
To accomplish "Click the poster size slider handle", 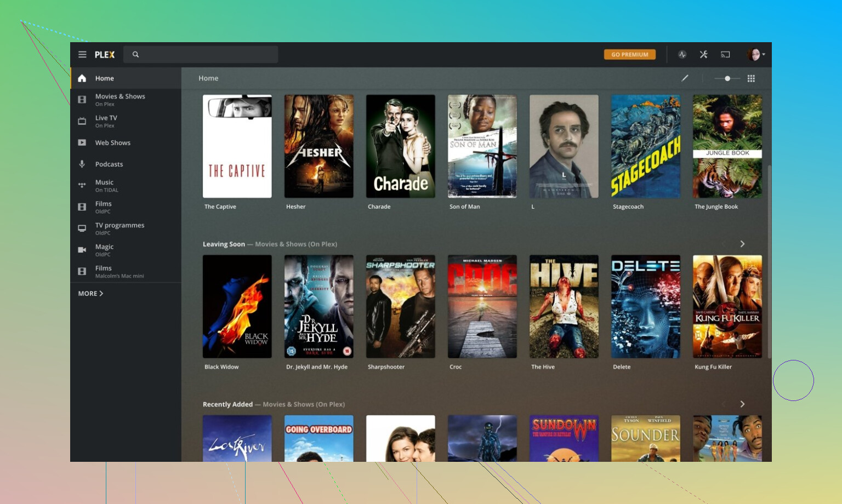I will [727, 78].
